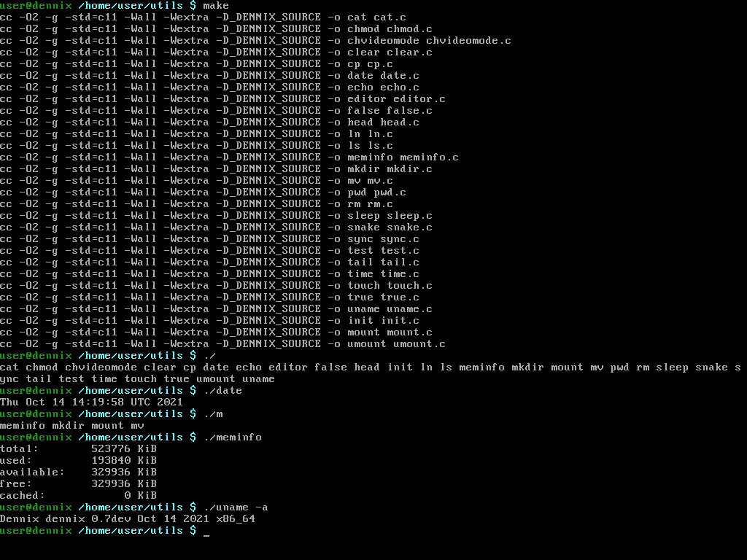Viewport: 747px width, 560px height.
Task: Click 'sleep.c' in compile output
Action: click(409, 216)
